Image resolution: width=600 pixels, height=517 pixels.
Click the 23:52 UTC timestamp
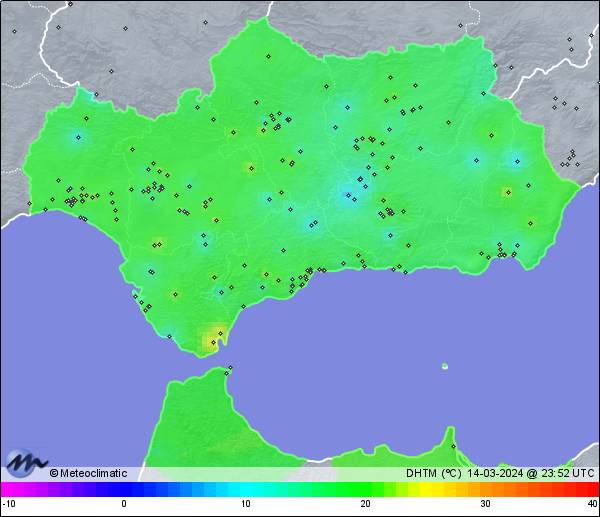pyautogui.click(x=567, y=473)
